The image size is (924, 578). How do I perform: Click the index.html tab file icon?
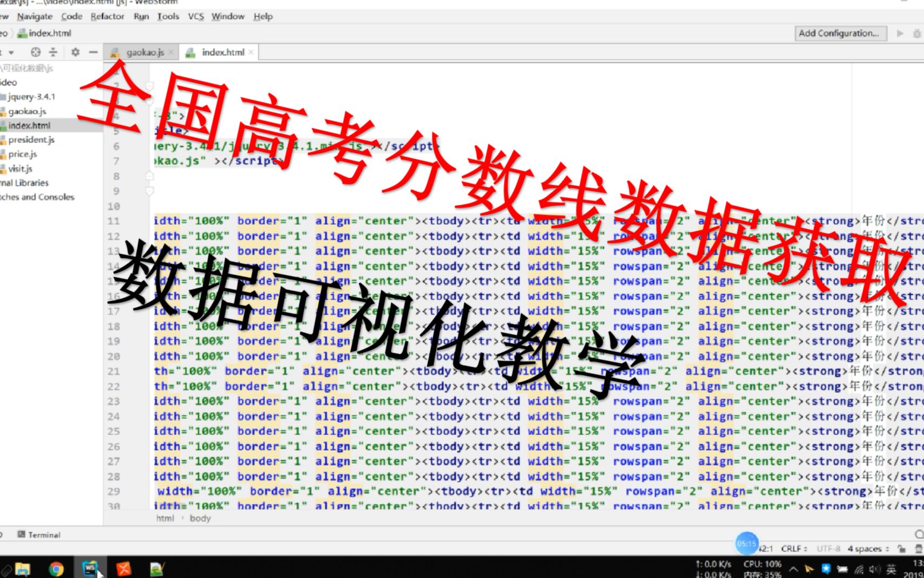pyautogui.click(x=190, y=53)
